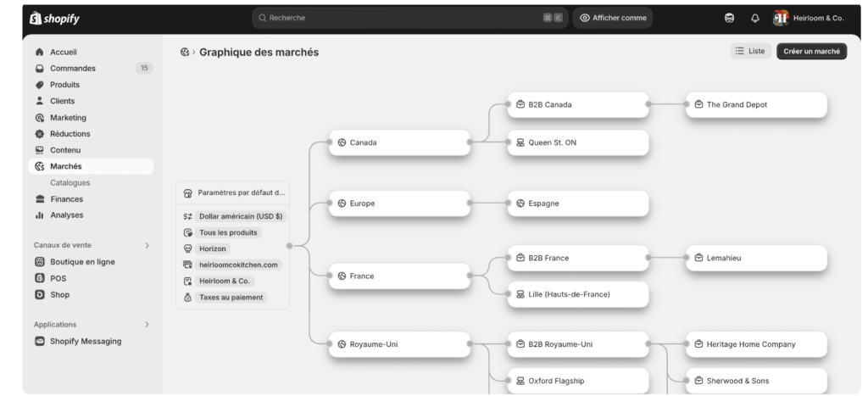Screen dimensions: 868x396
Task: Select the B2B Royaume-Uni node
Action: (x=578, y=344)
